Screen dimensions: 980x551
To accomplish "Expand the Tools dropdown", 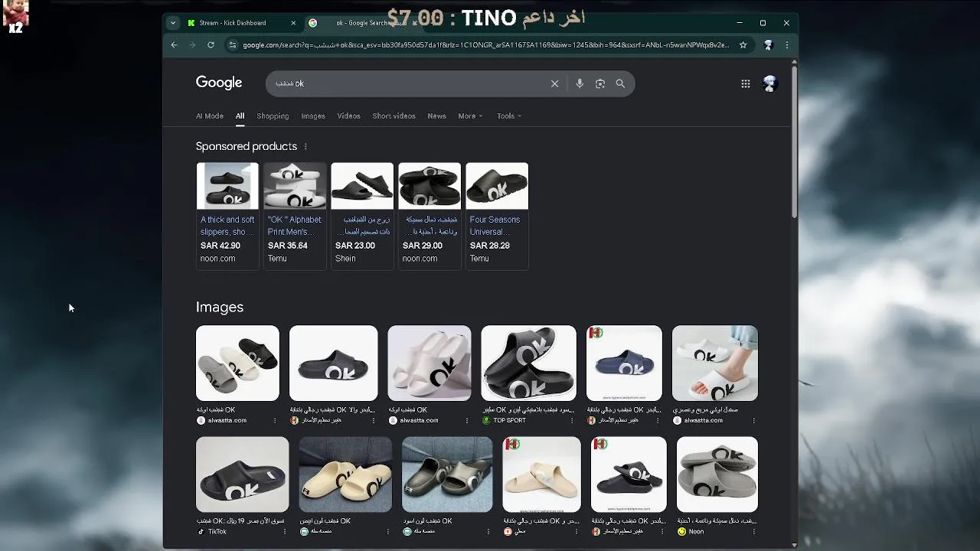I will click(x=509, y=116).
